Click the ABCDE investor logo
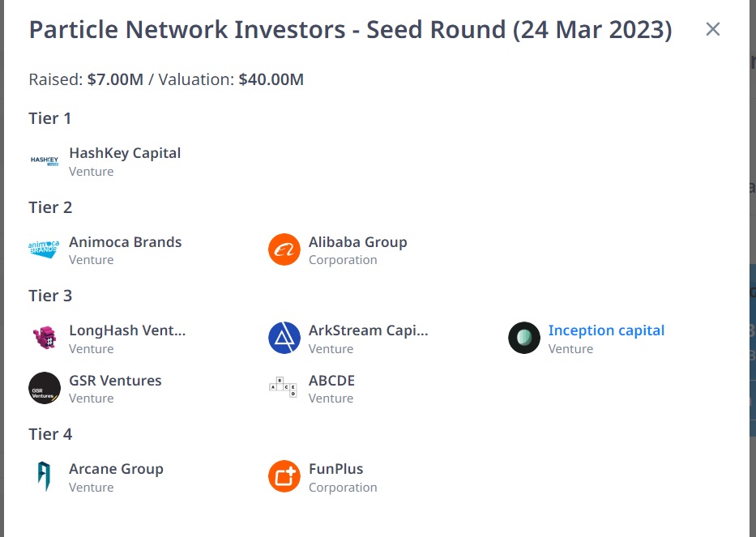Screen dimensions: 756x537 (x=284, y=388)
